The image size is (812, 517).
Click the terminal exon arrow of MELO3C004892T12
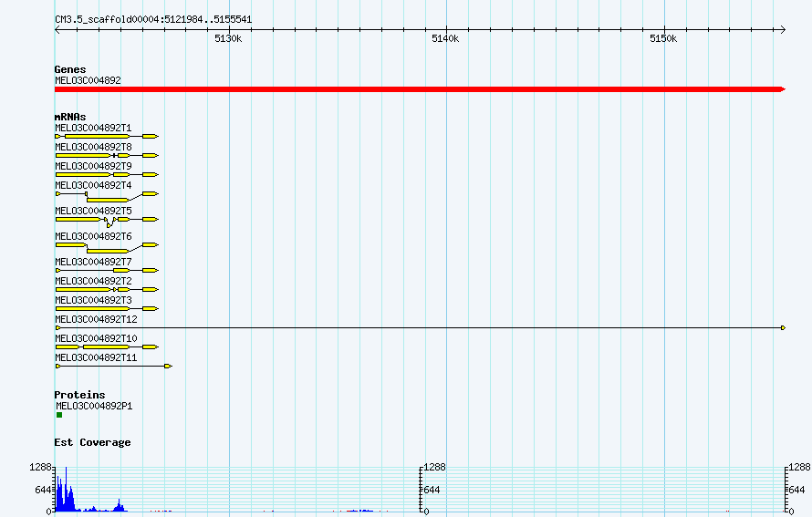click(x=783, y=327)
